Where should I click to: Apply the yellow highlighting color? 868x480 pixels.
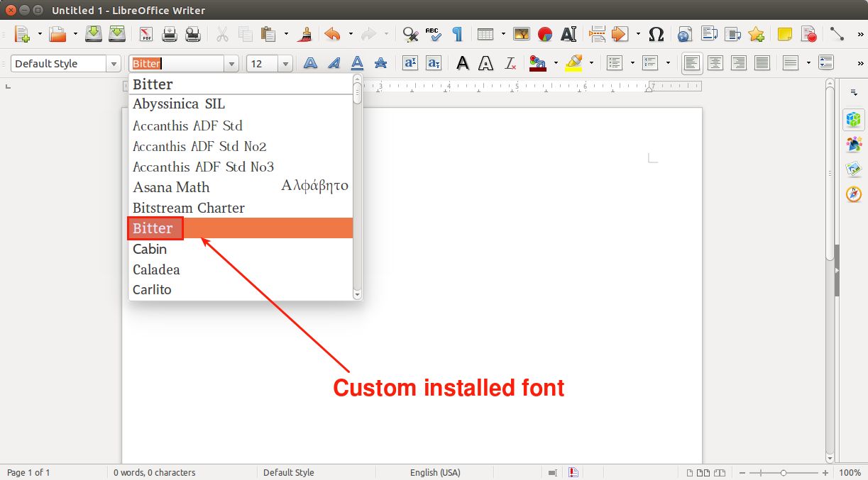point(573,63)
